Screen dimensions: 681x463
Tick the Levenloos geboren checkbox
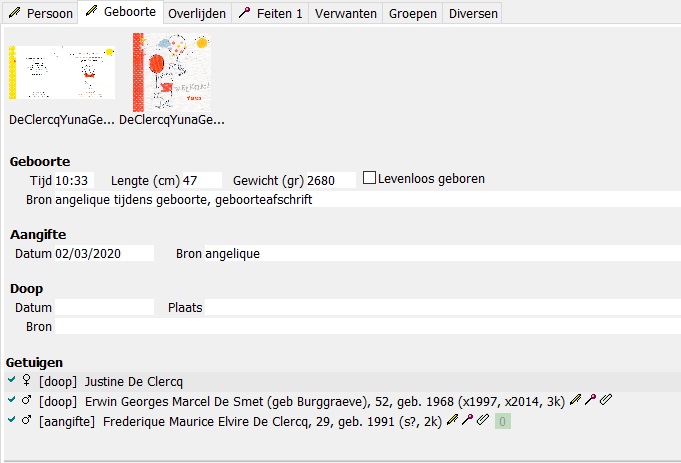click(x=370, y=179)
